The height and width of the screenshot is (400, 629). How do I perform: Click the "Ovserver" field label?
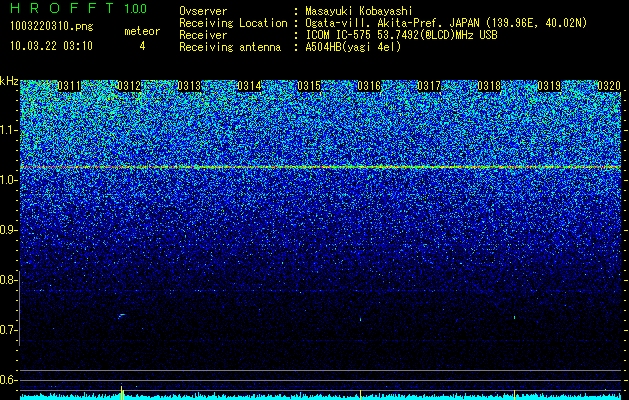tap(203, 11)
